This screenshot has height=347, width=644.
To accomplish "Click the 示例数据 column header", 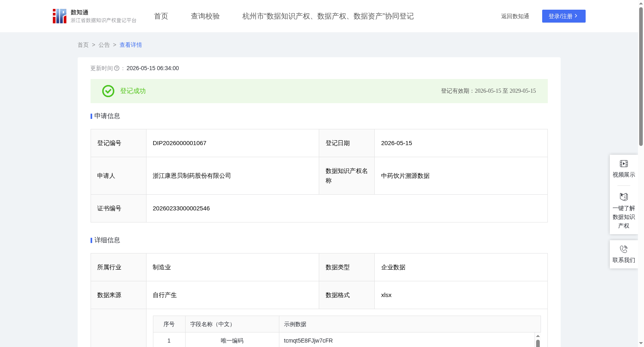I will coord(410,324).
